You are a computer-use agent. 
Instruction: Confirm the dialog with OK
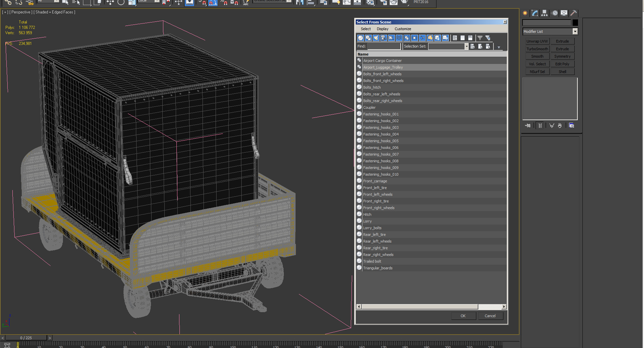coord(463,316)
